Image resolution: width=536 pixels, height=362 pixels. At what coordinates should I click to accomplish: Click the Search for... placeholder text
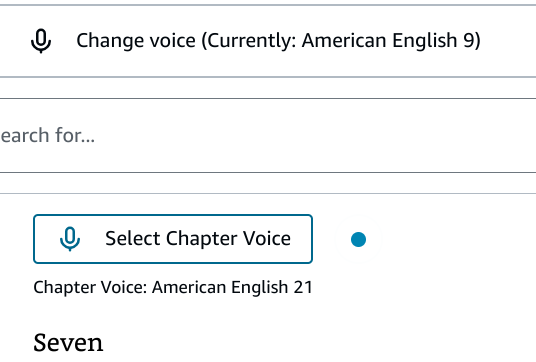click(48, 135)
